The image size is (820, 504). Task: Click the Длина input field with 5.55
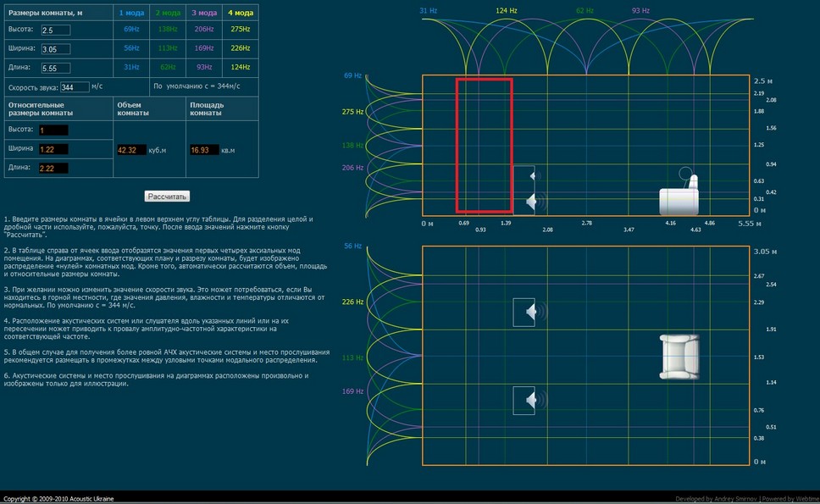(x=54, y=67)
